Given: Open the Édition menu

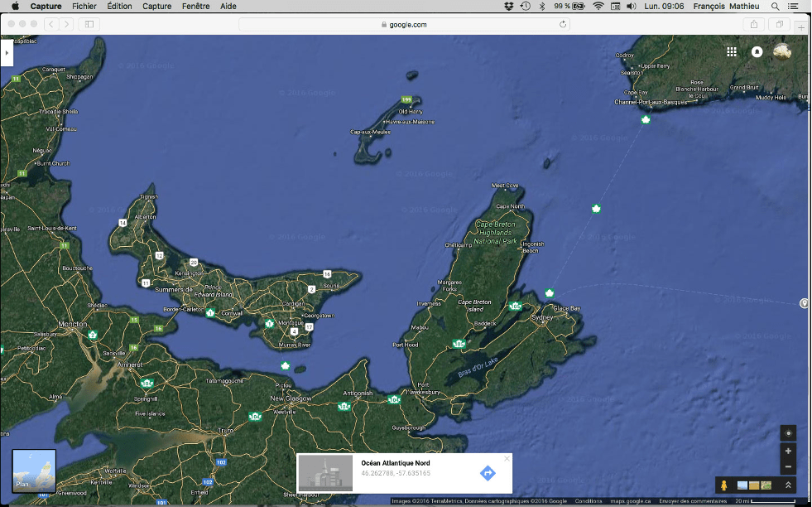Looking at the screenshot, I should (x=119, y=6).
